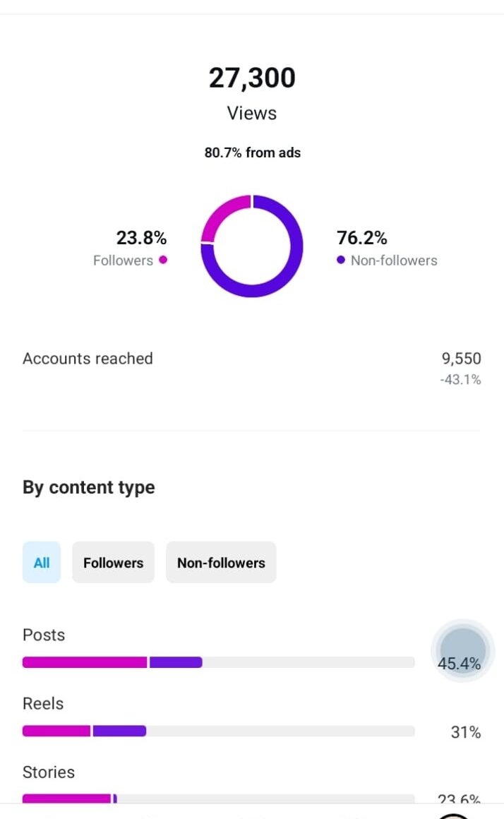Tap the 27,300 Views total
This screenshot has width=504, height=819.
tap(252, 78)
